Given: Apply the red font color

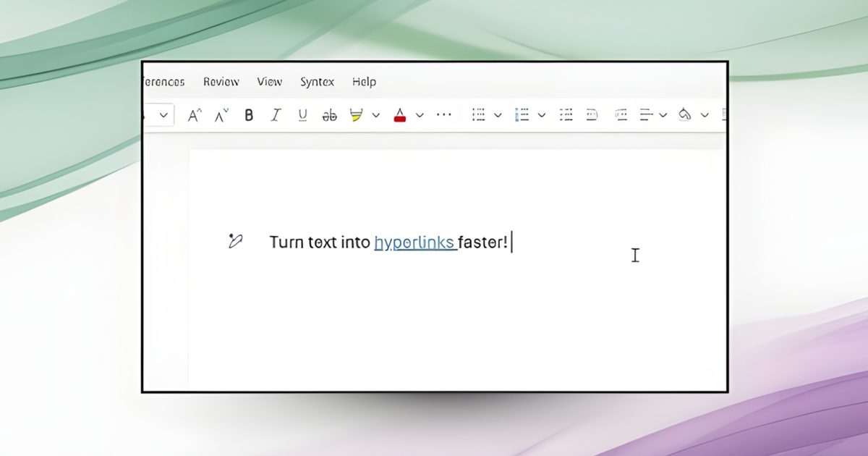Looking at the screenshot, I should click(399, 115).
